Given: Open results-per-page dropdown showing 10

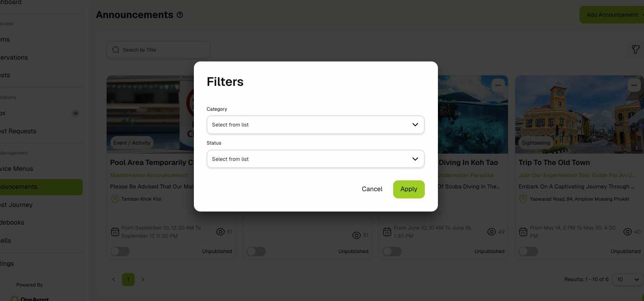Looking at the screenshot, I should 628,279.
